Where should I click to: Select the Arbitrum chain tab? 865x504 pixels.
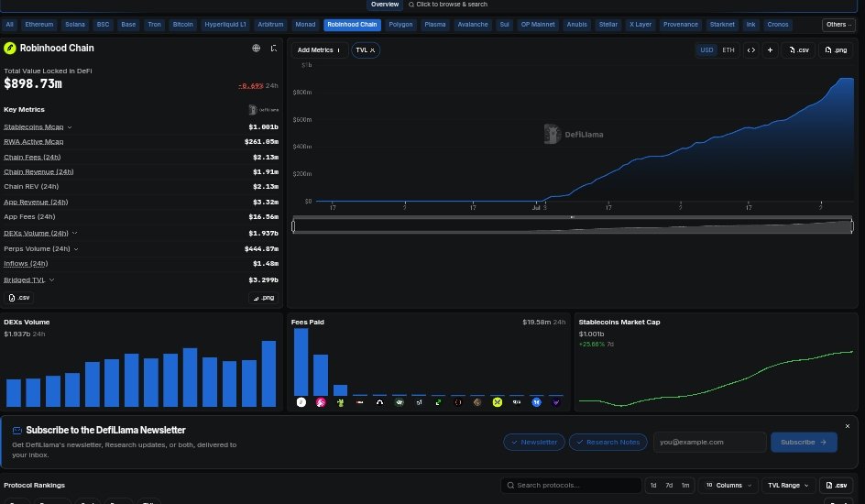270,25
